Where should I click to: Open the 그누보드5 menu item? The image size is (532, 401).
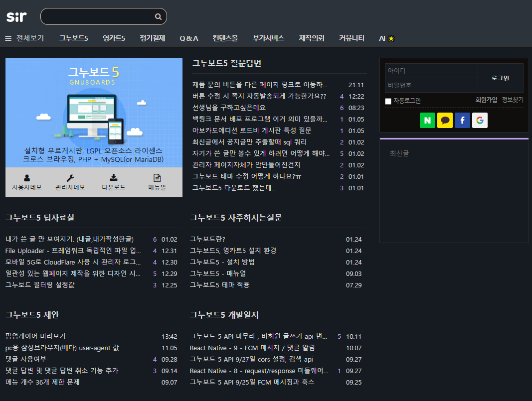pos(73,38)
